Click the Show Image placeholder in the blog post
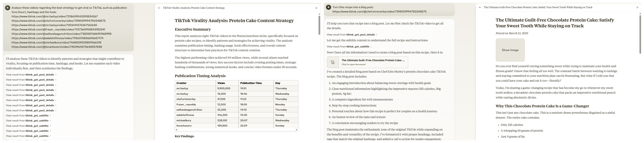Screen dimensions: 644x143 click(510, 50)
